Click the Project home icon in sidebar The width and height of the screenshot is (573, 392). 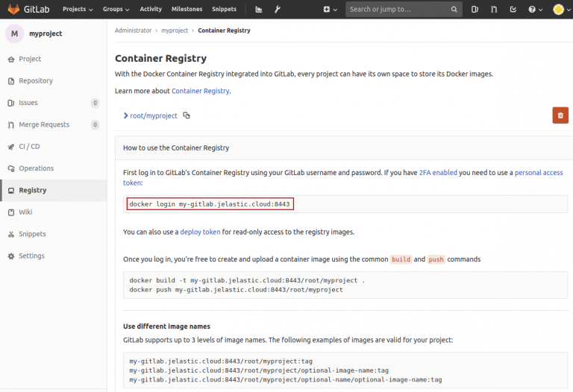[11, 59]
